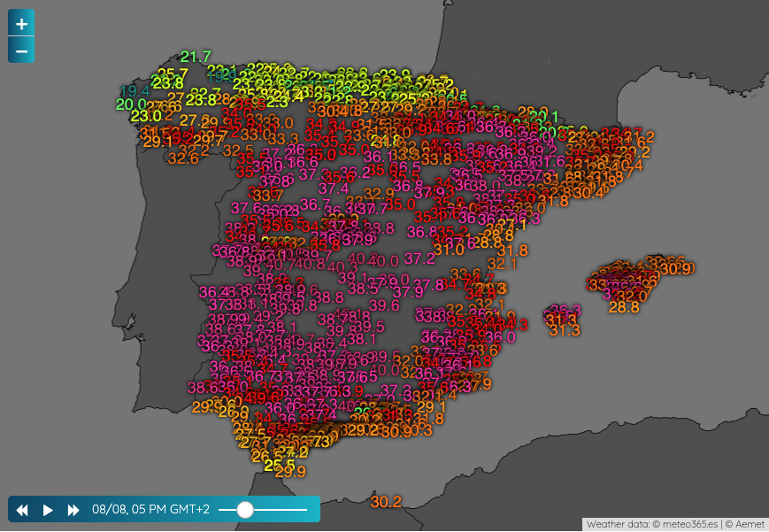Select the 39.6 station marker
Image resolution: width=769 pixels, height=532 pixels.
point(384,305)
